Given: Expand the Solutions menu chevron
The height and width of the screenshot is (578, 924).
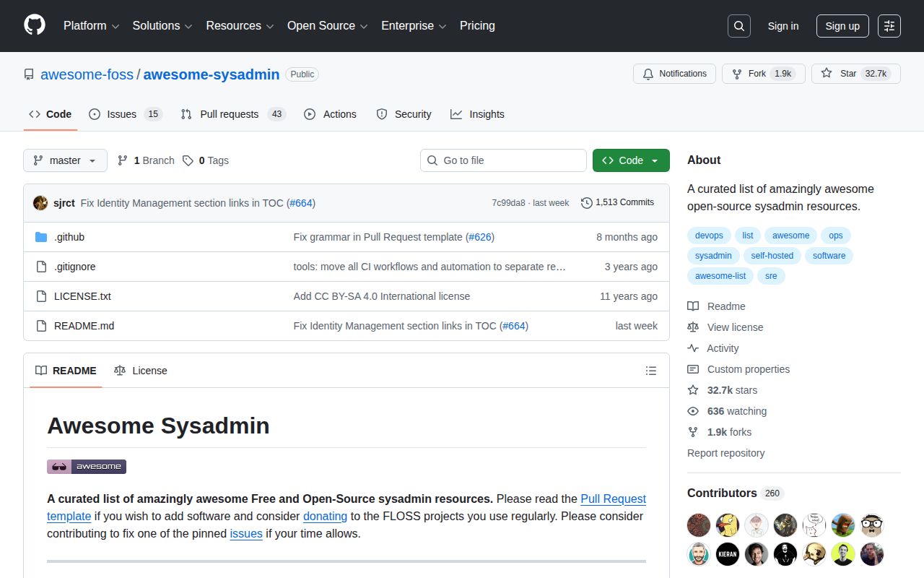Looking at the screenshot, I should 188,26.
